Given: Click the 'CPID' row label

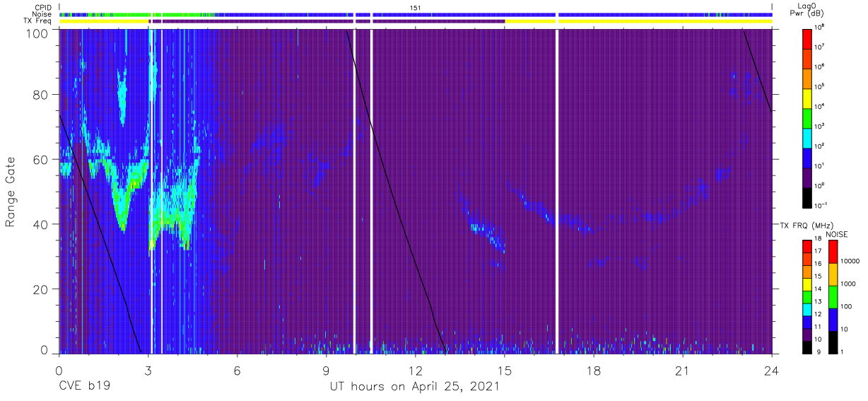Looking at the screenshot, I should click(42, 7).
